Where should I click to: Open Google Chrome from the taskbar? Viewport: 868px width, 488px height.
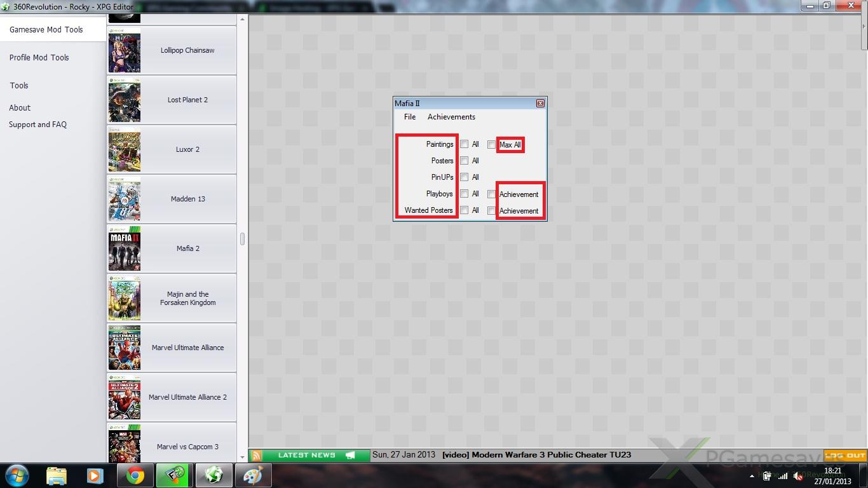(135, 475)
